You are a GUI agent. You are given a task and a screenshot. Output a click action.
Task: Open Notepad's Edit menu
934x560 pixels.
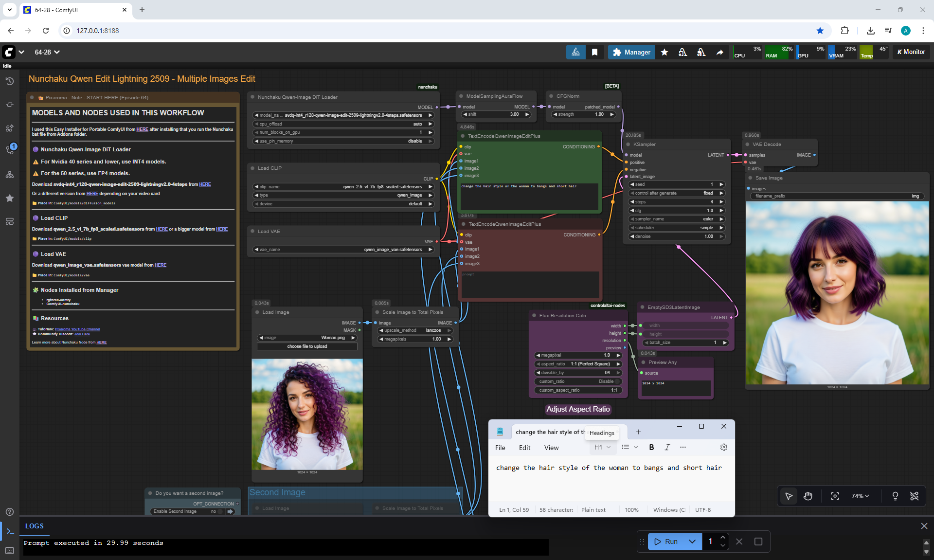tap(524, 448)
